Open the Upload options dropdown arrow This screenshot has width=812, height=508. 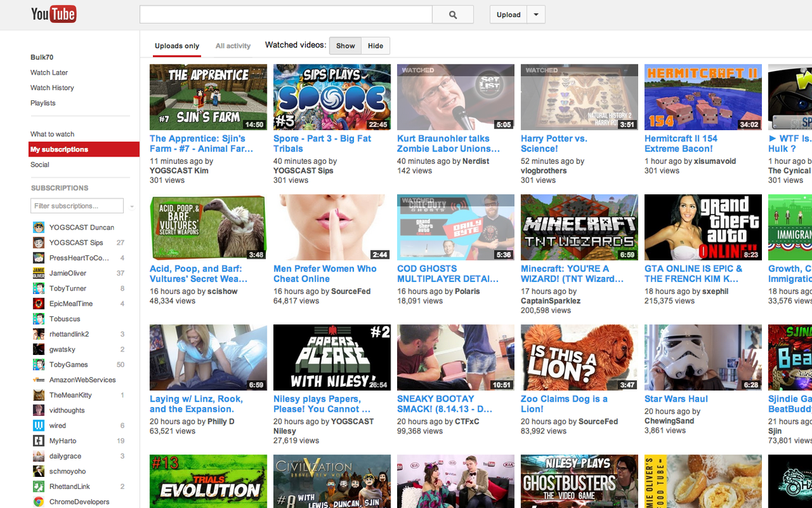pos(536,14)
